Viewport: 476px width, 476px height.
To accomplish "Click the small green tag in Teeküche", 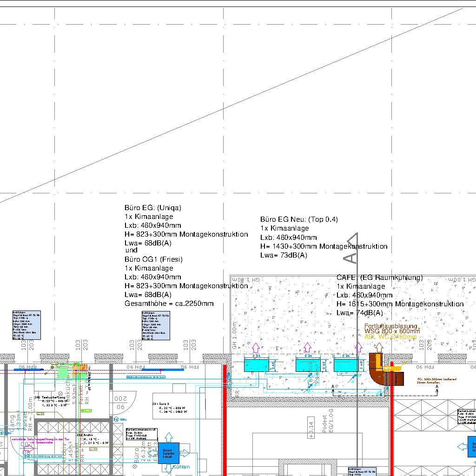I will [x=86, y=411].
